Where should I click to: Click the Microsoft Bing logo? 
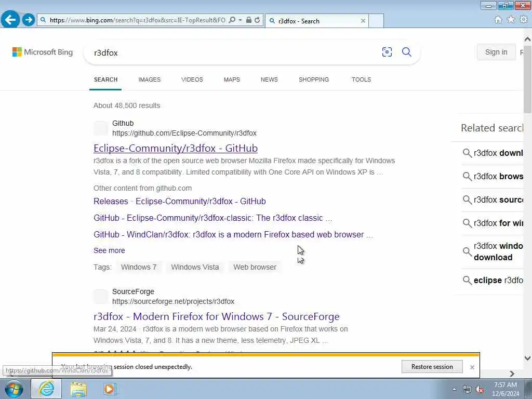[x=43, y=52]
